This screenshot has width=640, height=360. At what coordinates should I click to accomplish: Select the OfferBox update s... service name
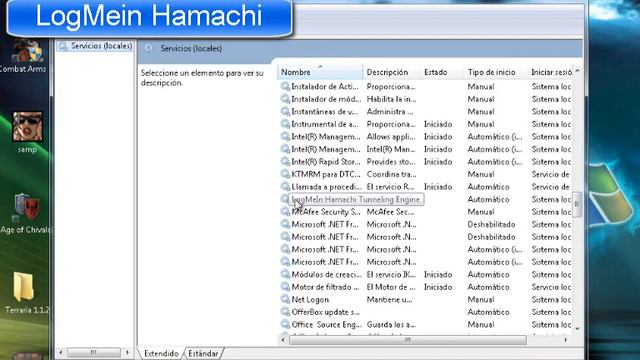(325, 312)
